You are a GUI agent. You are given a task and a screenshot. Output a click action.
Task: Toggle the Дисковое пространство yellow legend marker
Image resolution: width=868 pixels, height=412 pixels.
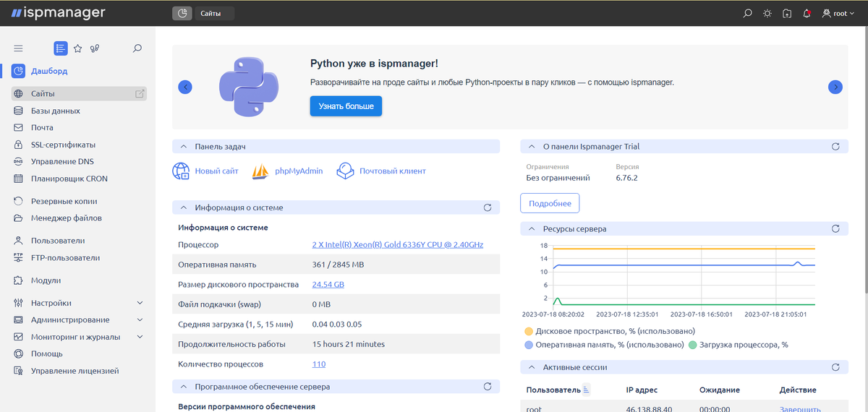(x=529, y=331)
